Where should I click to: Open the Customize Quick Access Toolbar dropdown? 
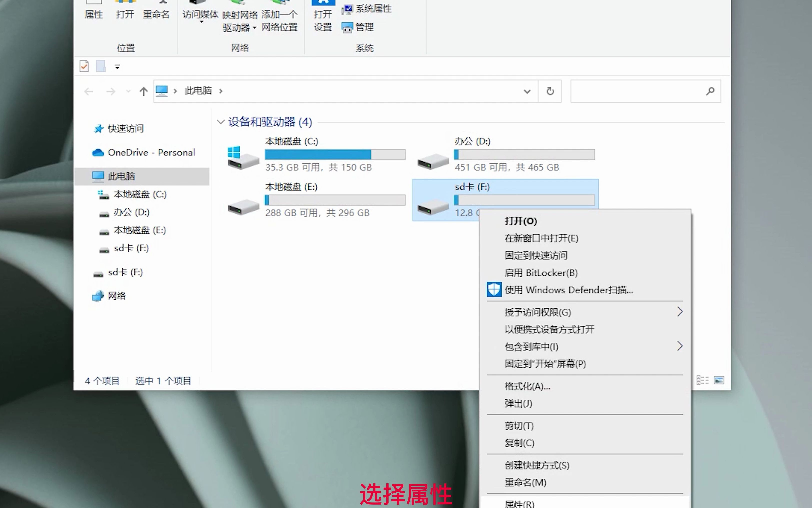click(117, 67)
